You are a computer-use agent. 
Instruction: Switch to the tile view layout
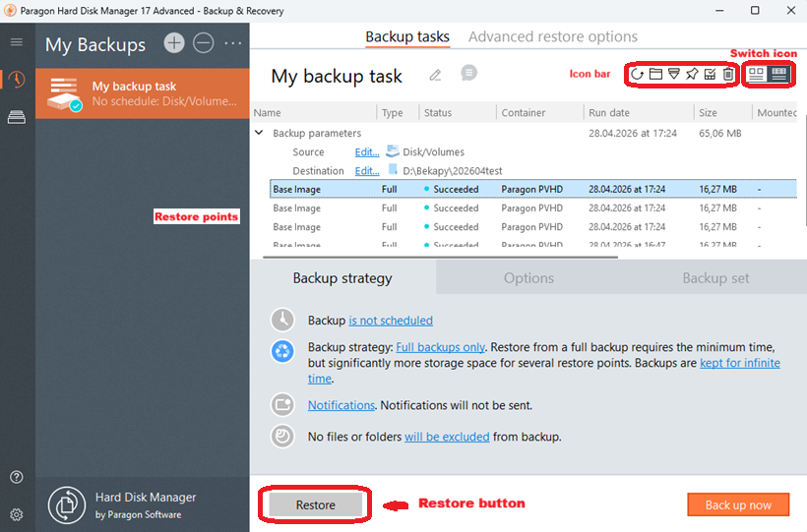click(756, 74)
